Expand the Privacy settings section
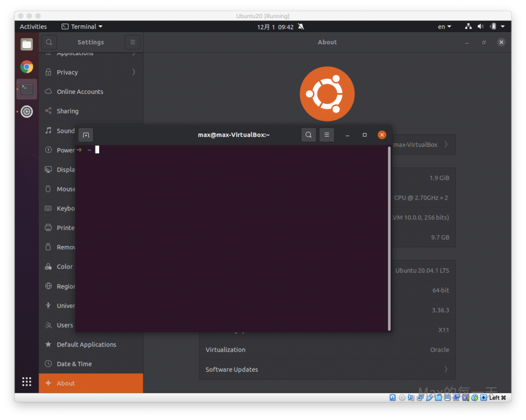The height and width of the screenshot is (420, 526). pyautogui.click(x=91, y=72)
